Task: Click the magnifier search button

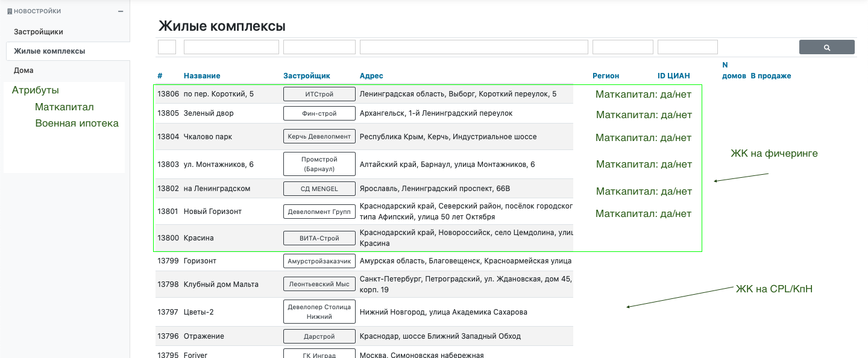Action: [x=826, y=47]
